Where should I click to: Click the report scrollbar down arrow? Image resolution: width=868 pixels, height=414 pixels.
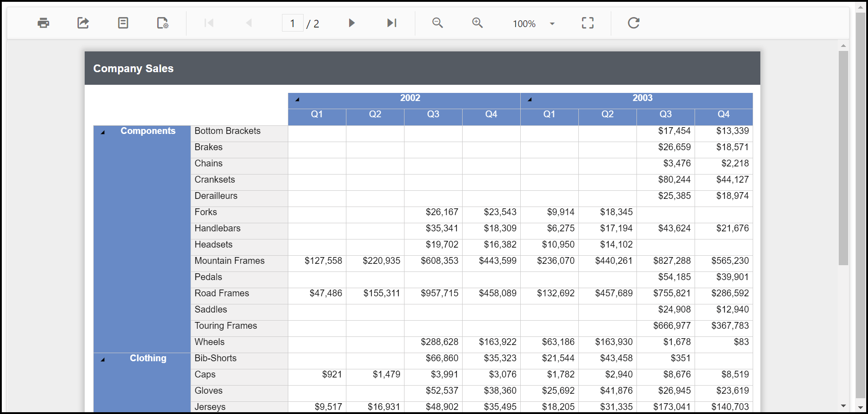[843, 406]
